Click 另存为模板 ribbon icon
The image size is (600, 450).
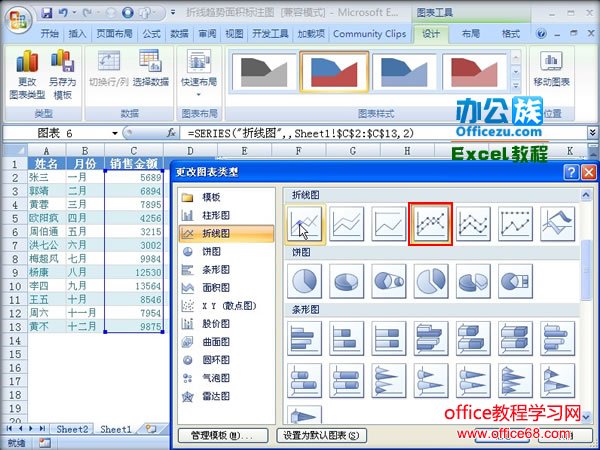point(62,75)
